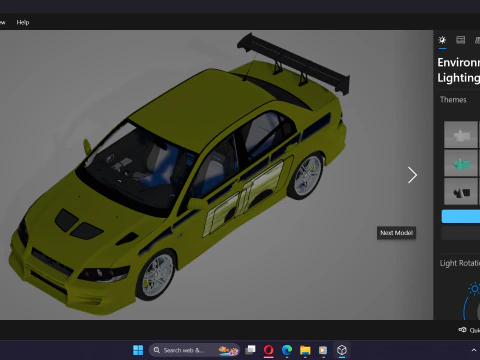Open the Help menu

tap(23, 22)
